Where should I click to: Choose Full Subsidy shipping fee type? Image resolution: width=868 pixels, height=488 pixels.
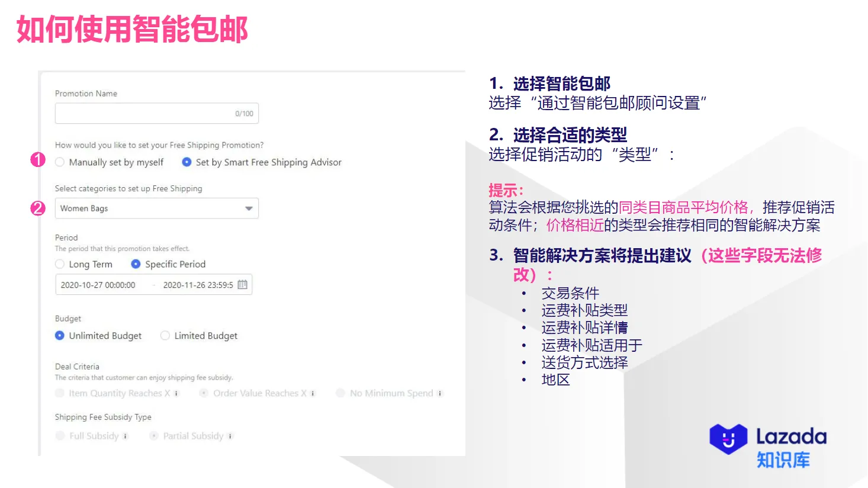click(60, 436)
